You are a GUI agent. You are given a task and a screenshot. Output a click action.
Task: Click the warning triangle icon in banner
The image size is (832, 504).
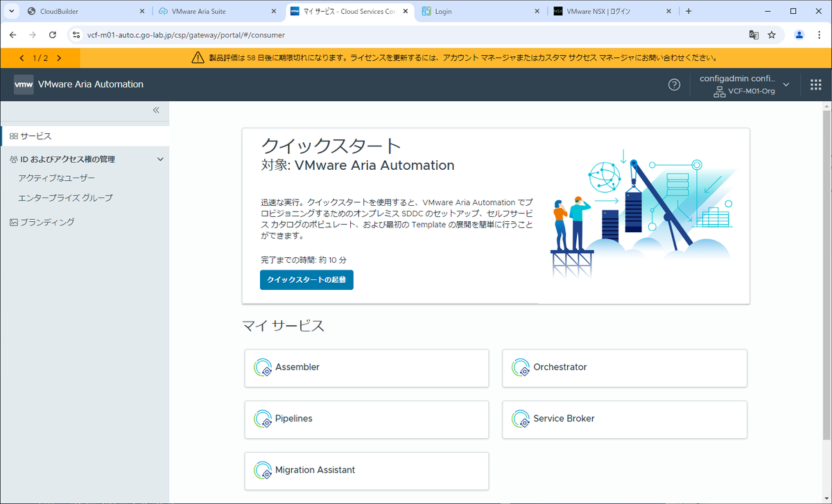click(198, 58)
